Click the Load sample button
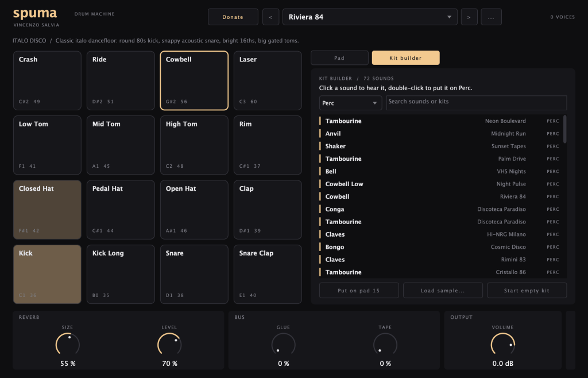 tap(443, 290)
